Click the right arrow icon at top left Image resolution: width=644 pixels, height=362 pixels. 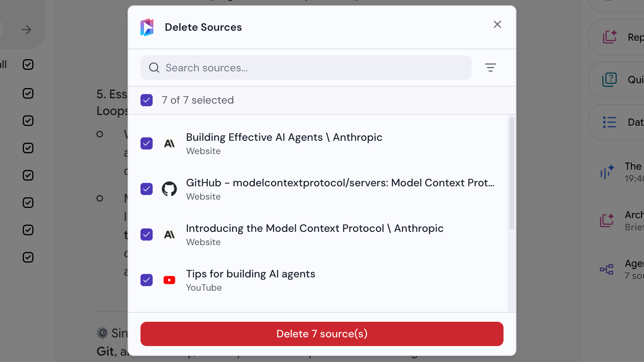tap(27, 30)
